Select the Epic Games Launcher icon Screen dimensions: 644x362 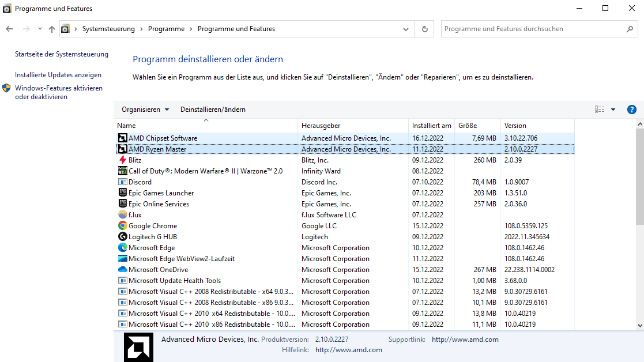[122, 193]
